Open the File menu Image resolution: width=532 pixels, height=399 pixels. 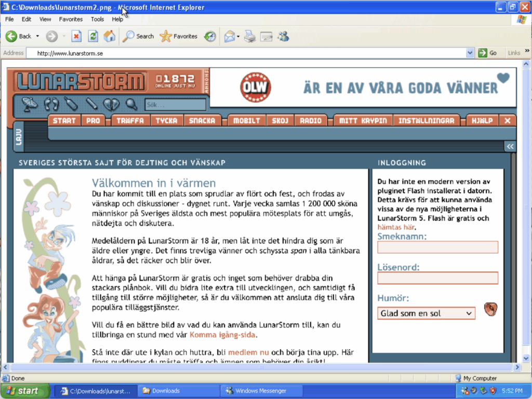pos(9,19)
